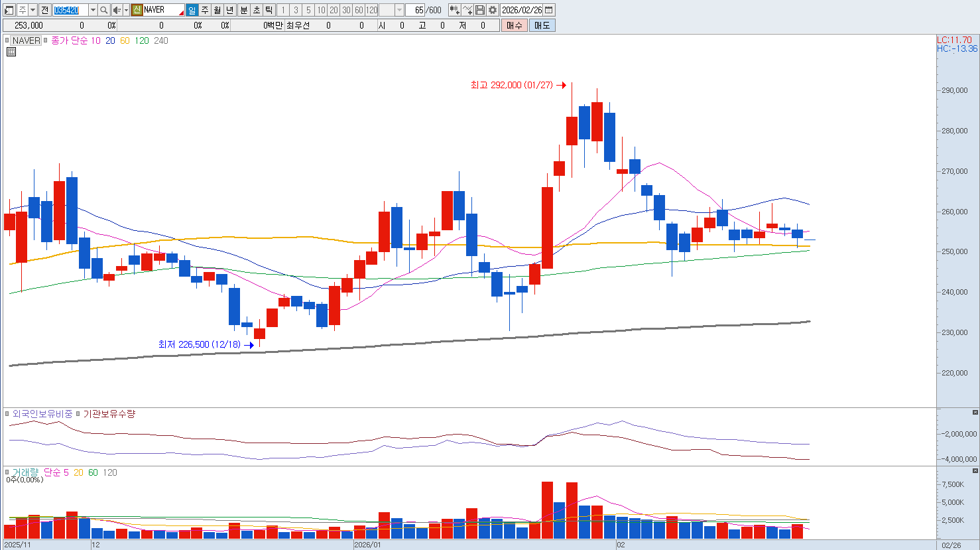Switch to the 분 minute chart period
Image resolution: width=980 pixels, height=550 pixels.
pyautogui.click(x=243, y=10)
